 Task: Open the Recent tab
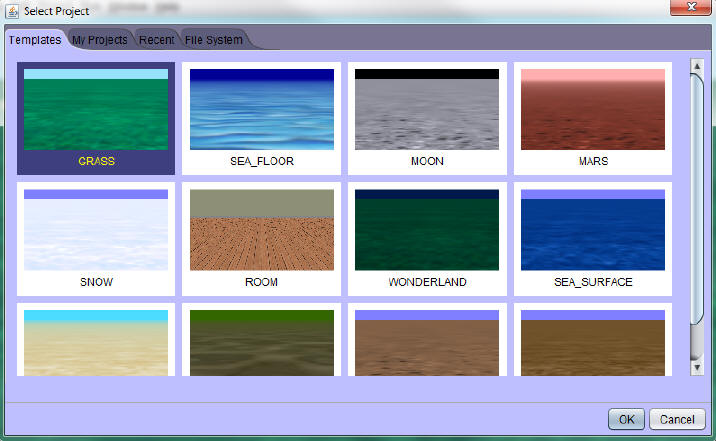tap(156, 40)
